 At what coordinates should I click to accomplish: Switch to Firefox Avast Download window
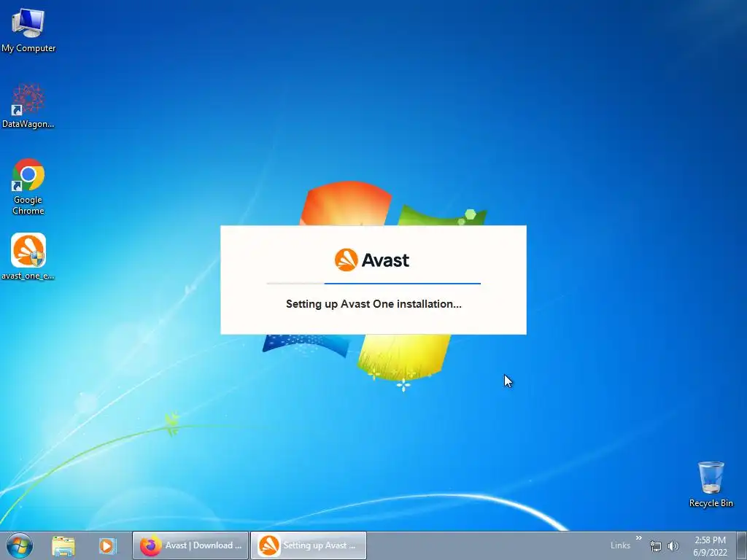[190, 545]
